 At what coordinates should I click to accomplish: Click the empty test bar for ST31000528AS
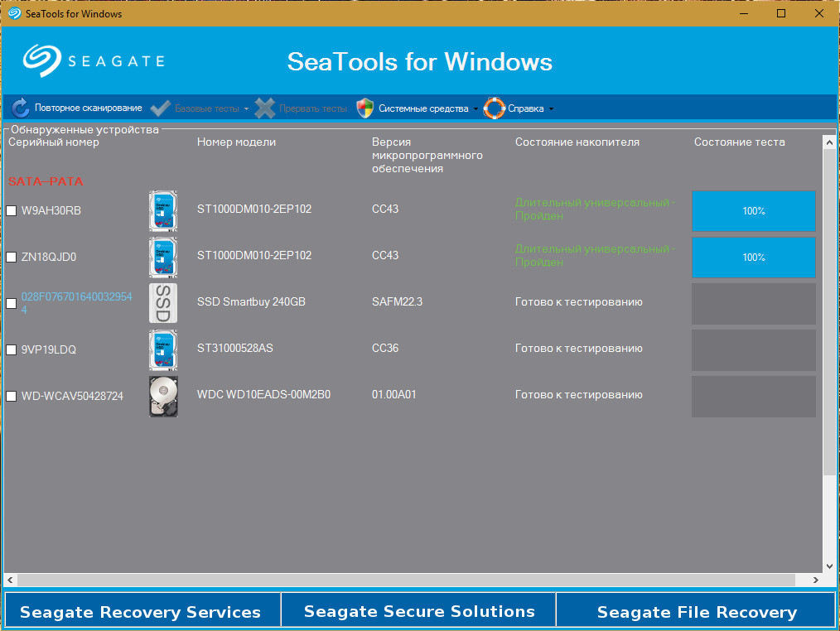pyautogui.click(x=753, y=350)
